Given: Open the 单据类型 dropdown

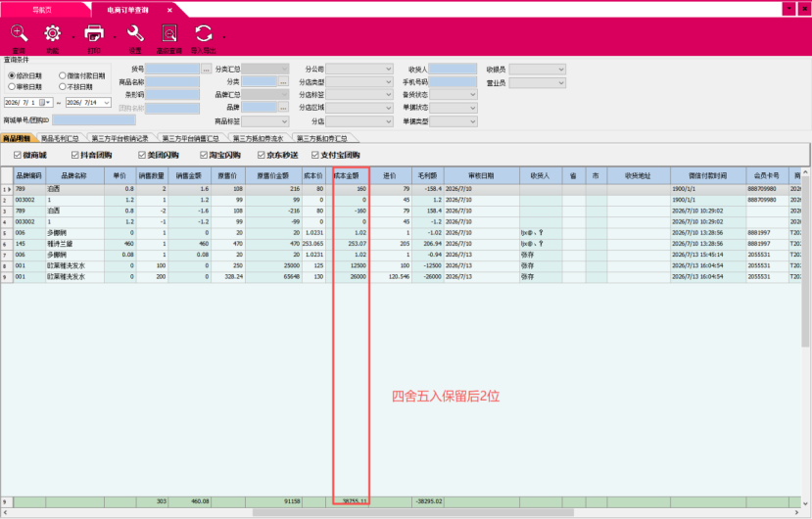Looking at the screenshot, I should (x=454, y=121).
